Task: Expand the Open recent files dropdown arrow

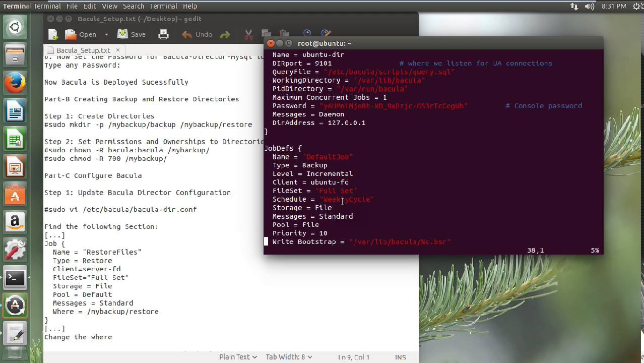Action: click(106, 34)
